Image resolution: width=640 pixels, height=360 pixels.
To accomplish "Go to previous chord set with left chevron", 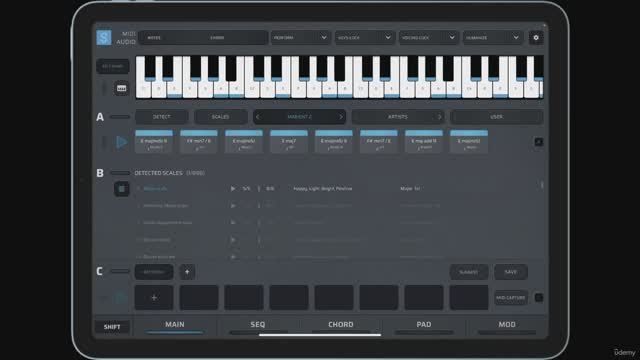I will click(x=257, y=117).
